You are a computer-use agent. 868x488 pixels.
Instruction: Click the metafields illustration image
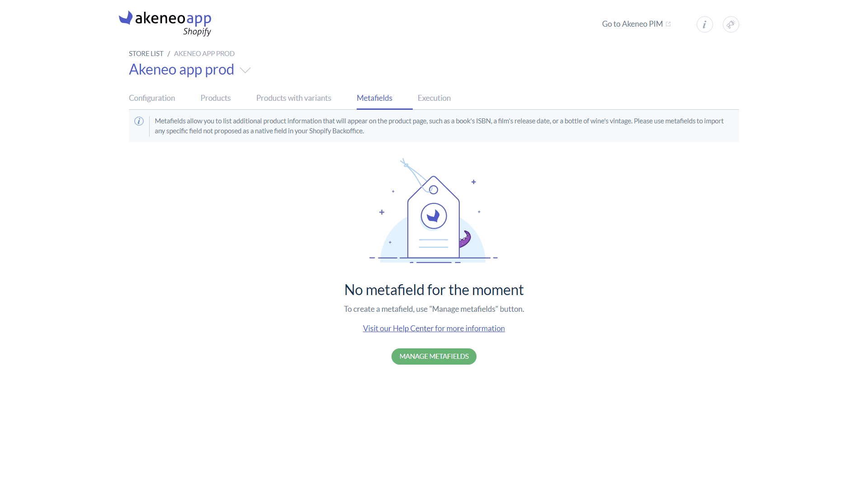[434, 211]
